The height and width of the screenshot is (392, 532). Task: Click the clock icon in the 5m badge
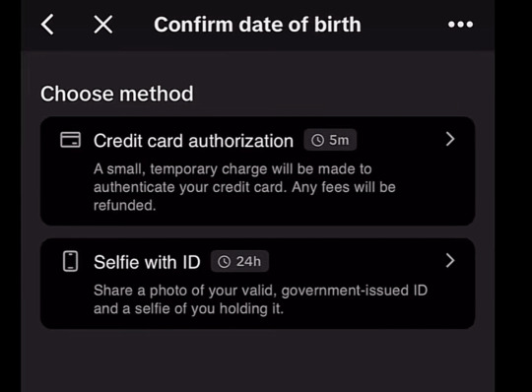318,140
